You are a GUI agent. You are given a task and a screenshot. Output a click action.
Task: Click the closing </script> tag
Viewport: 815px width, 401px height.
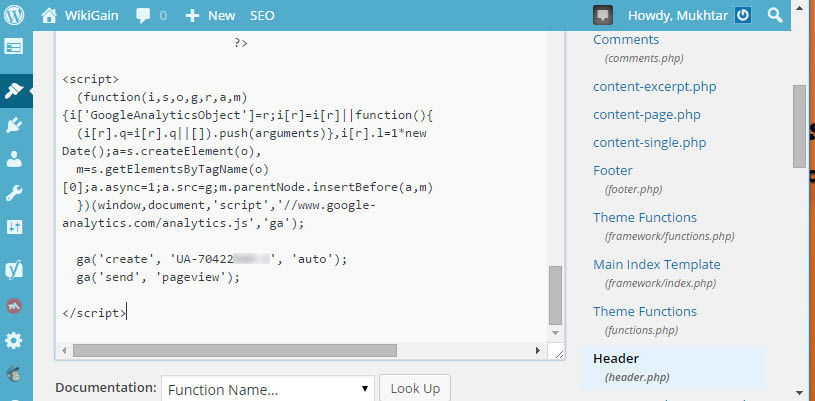(94, 313)
